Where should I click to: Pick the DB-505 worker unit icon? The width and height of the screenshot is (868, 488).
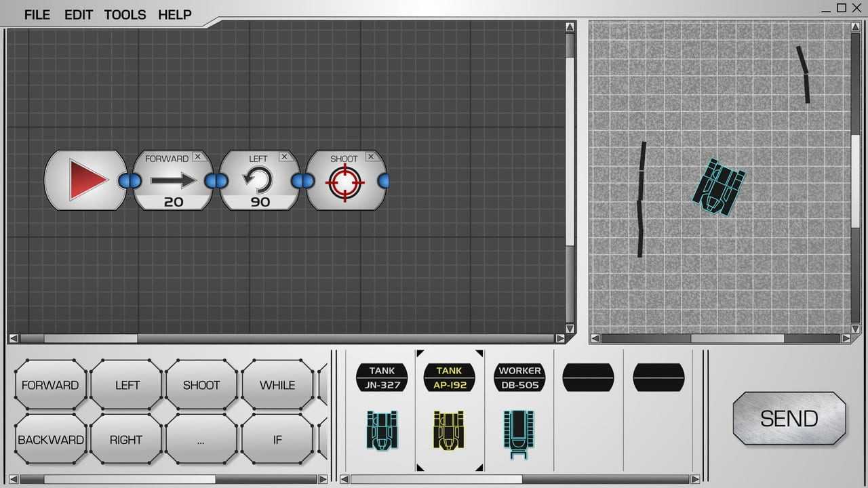tap(519, 434)
